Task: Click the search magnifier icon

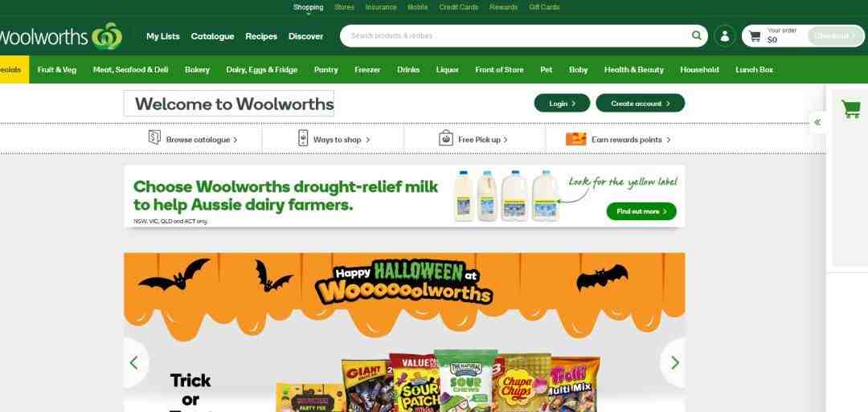Action: point(696,36)
